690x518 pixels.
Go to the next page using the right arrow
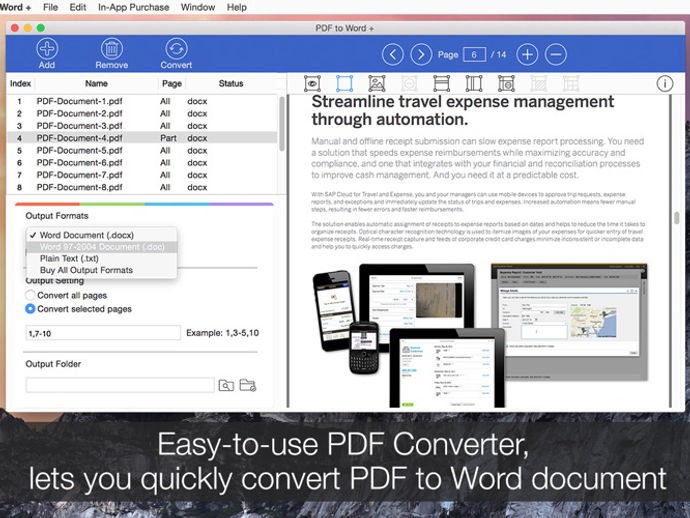click(x=421, y=55)
